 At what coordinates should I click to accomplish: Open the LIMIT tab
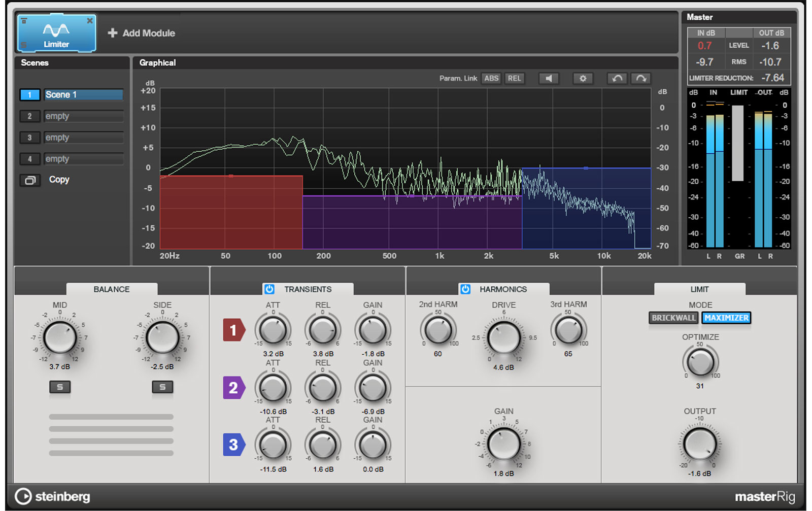[699, 289]
